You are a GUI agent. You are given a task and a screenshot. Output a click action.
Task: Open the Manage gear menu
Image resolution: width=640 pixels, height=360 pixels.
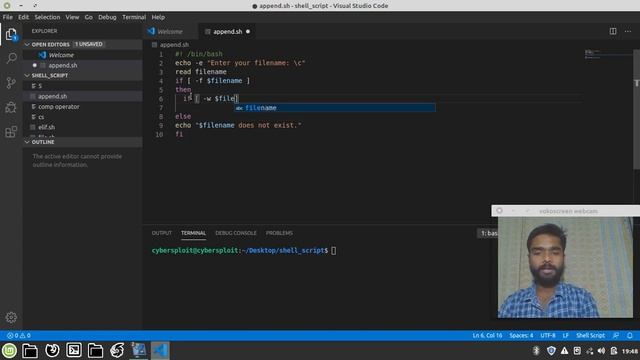pos(11,317)
